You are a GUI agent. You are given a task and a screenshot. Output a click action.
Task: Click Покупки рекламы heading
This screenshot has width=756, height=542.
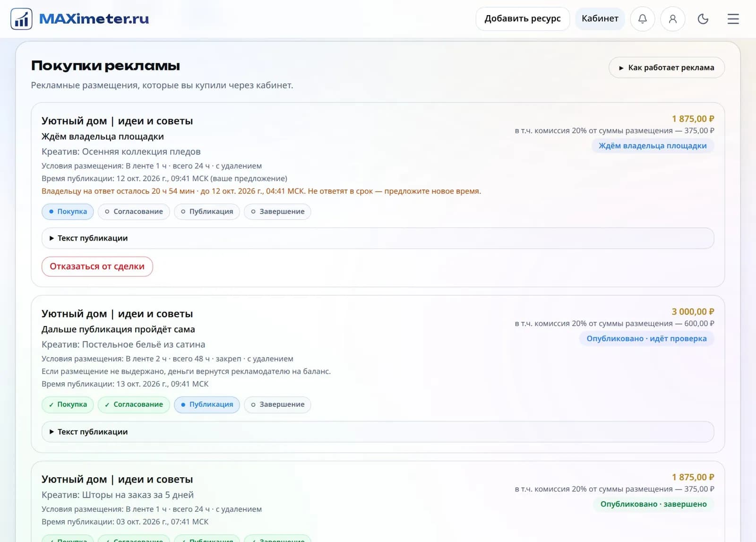pyautogui.click(x=105, y=66)
